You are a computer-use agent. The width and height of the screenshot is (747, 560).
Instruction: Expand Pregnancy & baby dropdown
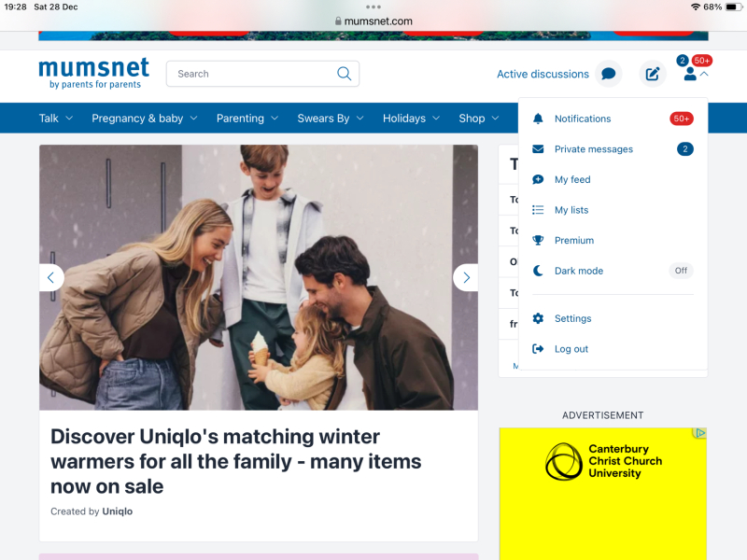(x=145, y=119)
